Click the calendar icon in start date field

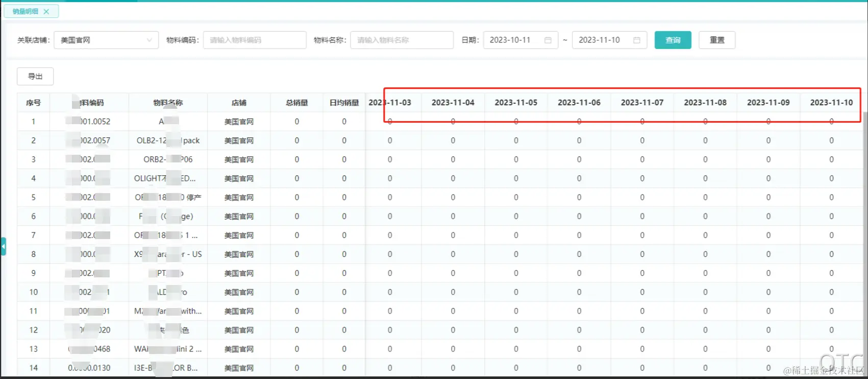click(x=548, y=40)
